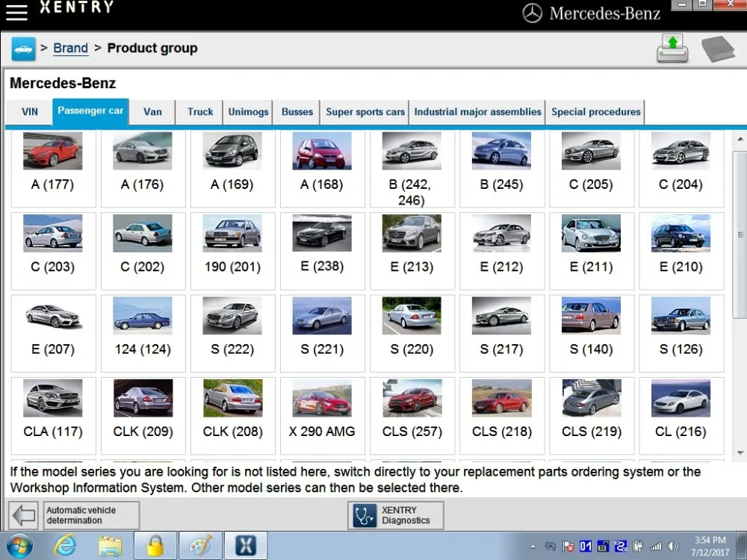The width and height of the screenshot is (747, 560).
Task: Pick the E (210) car tile
Action: pyautogui.click(x=681, y=251)
